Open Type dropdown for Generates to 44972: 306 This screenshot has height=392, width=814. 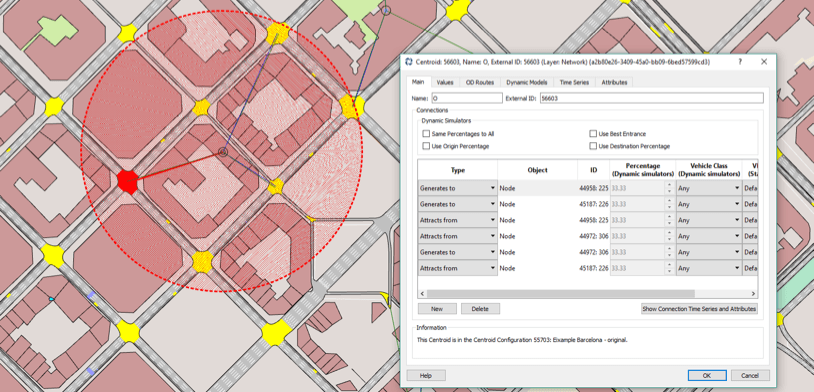click(457, 252)
